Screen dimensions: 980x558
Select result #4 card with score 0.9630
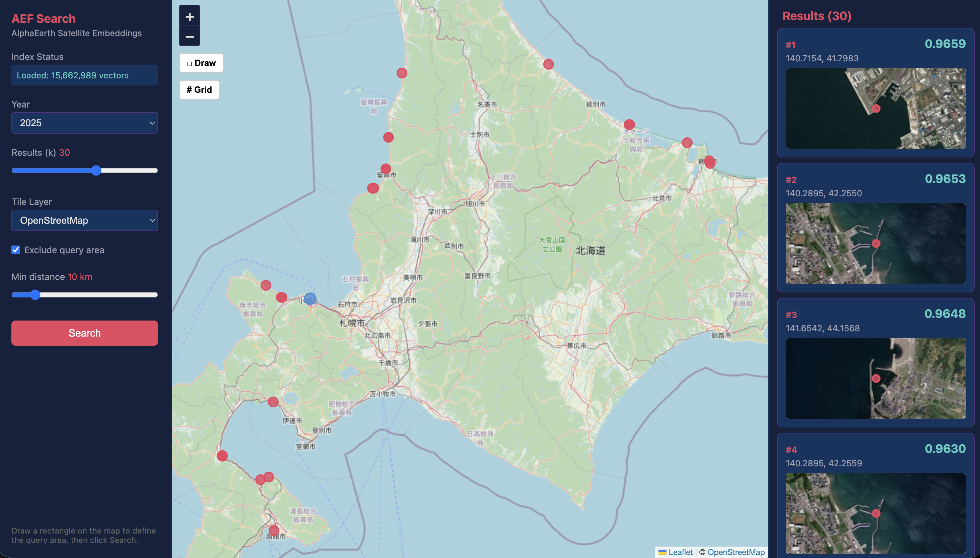(x=876, y=456)
